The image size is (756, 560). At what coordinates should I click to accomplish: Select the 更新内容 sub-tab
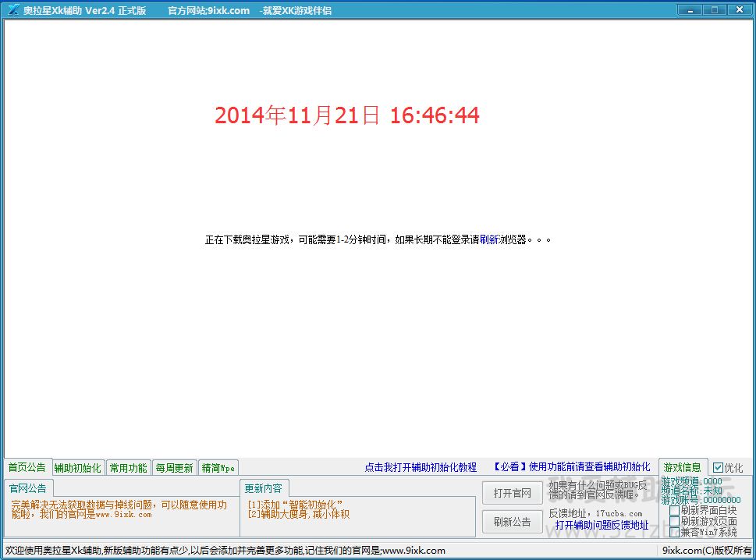pyautogui.click(x=263, y=488)
